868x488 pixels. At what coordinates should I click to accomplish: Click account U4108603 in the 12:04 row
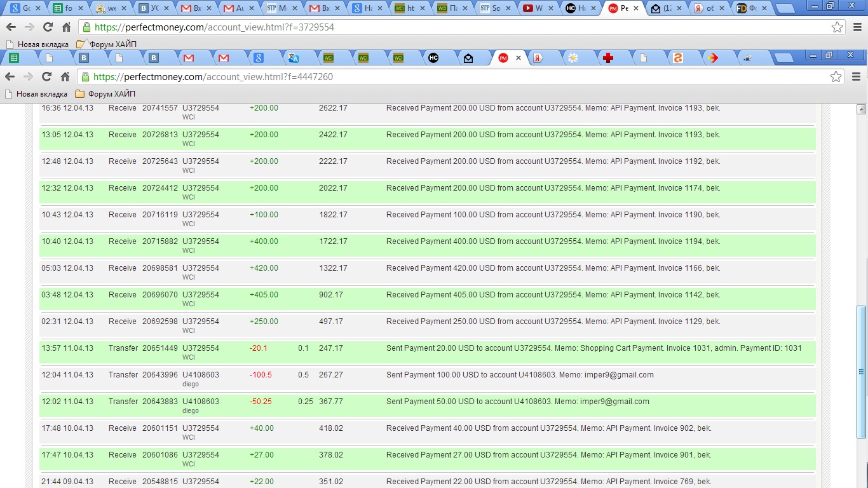coord(201,375)
